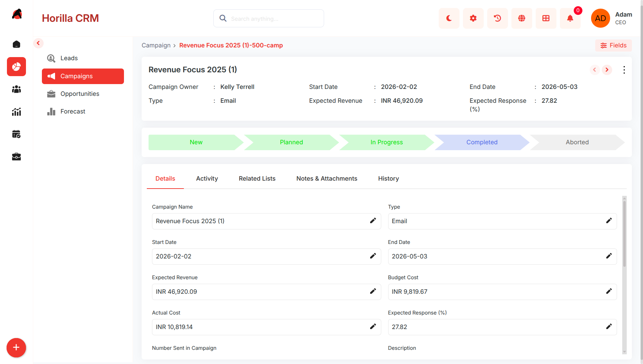Go to next campaign record arrow
Viewport: 643px width, 364px height.
click(607, 70)
